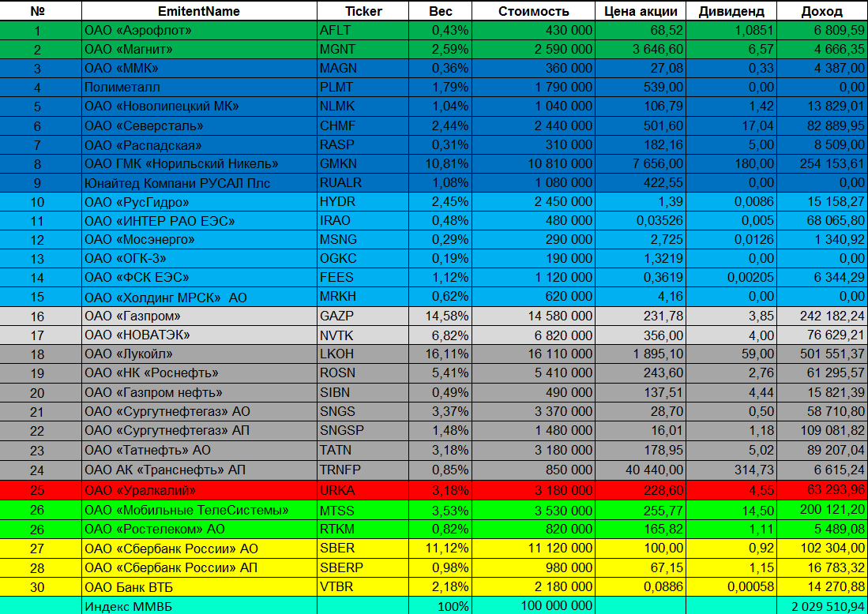Select ОАО «Сургутнефтегаз» АО cell

click(x=199, y=411)
